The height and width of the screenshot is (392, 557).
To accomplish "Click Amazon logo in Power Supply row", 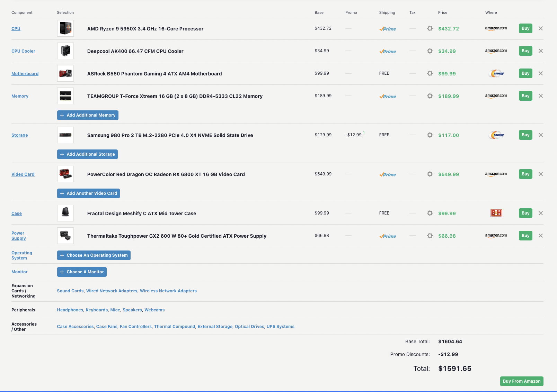I will click(496, 236).
